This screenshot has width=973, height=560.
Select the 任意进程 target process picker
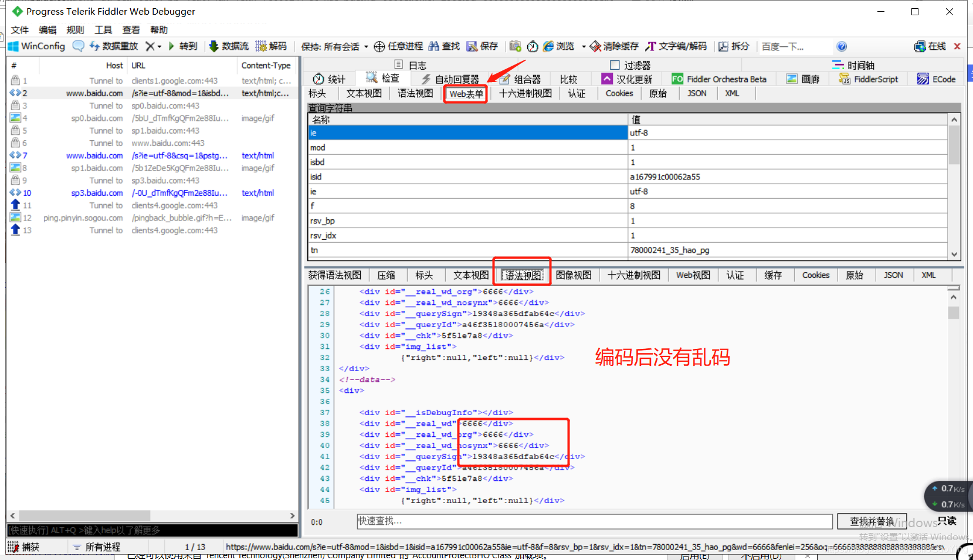click(398, 46)
